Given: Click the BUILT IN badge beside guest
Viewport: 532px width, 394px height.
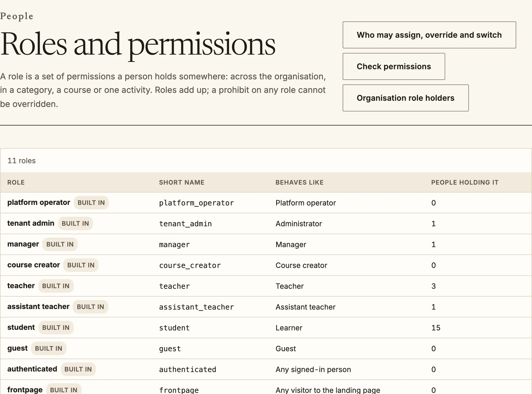Looking at the screenshot, I should (48, 348).
